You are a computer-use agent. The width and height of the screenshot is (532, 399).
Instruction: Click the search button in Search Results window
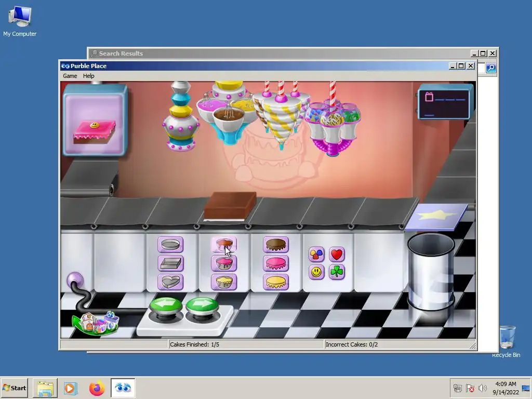click(491, 68)
